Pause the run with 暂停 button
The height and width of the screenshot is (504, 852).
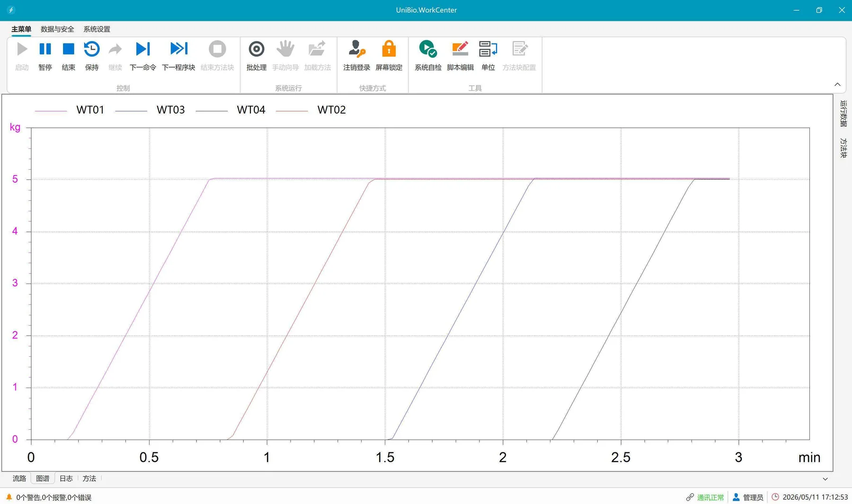click(45, 56)
